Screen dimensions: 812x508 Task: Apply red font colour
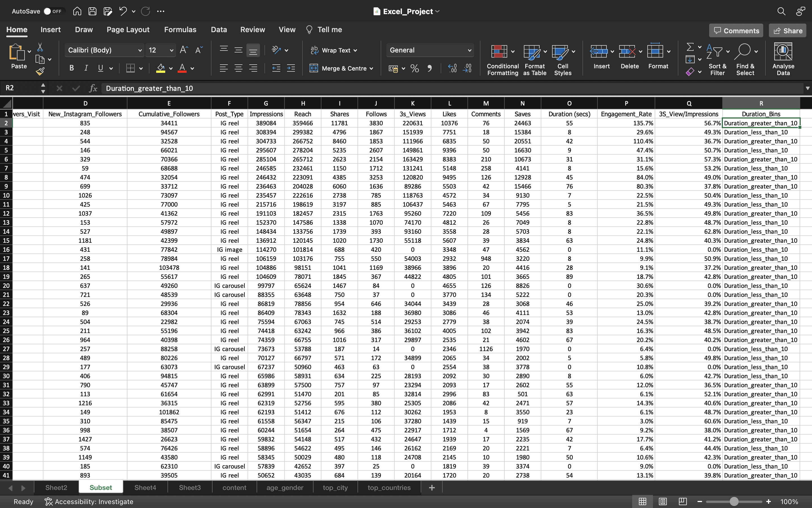(x=182, y=68)
